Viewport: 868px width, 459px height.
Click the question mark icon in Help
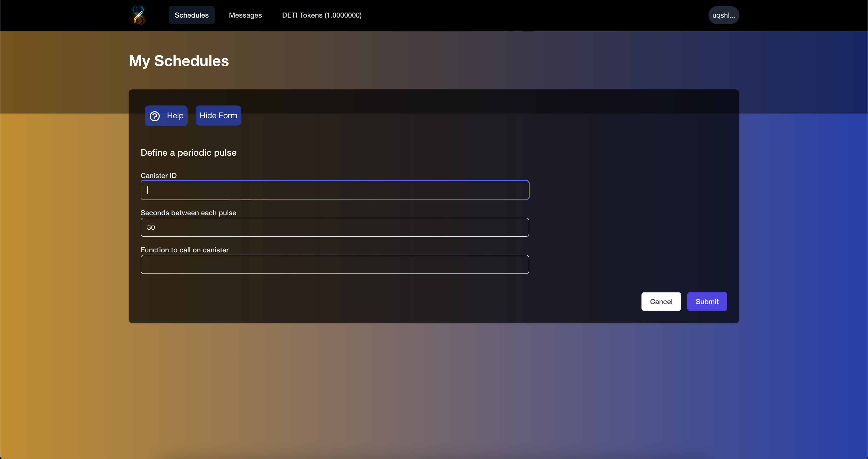point(155,116)
